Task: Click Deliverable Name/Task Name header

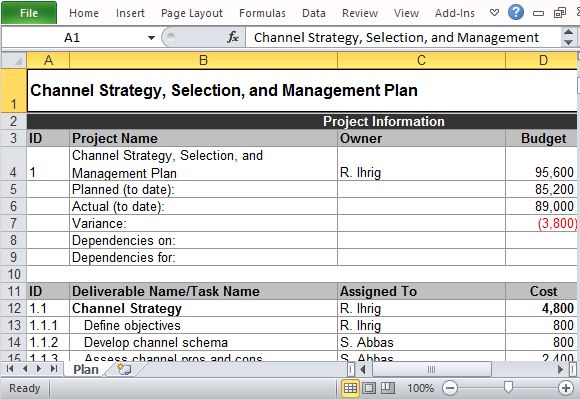Action: click(203, 292)
